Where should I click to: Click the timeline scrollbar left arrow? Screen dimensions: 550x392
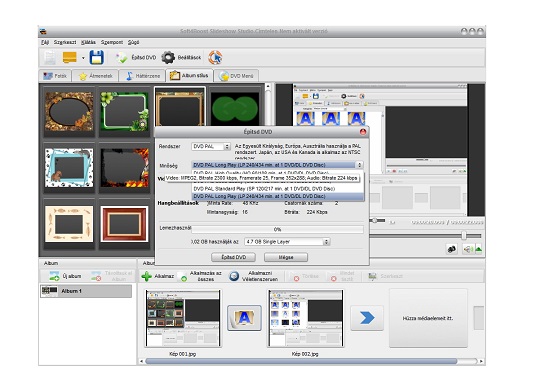coord(141,361)
